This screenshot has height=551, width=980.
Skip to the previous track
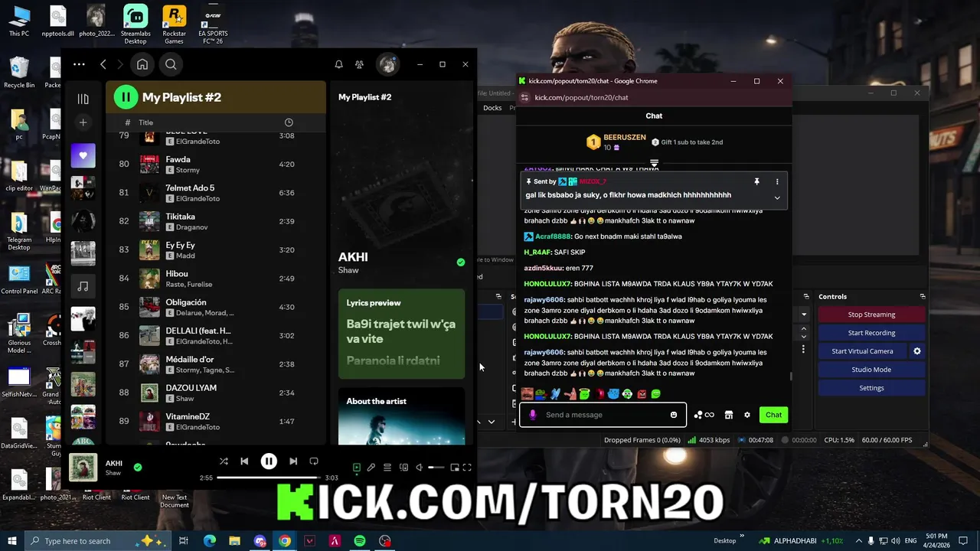click(x=244, y=461)
